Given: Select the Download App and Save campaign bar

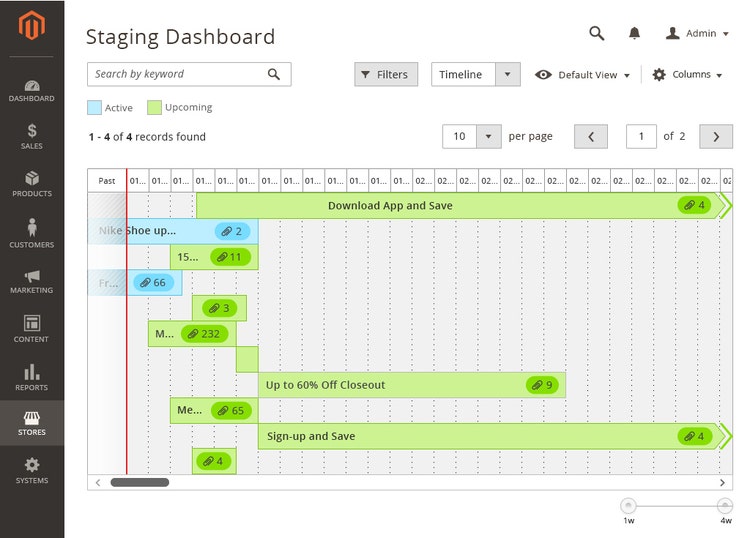Looking at the screenshot, I should [x=390, y=206].
